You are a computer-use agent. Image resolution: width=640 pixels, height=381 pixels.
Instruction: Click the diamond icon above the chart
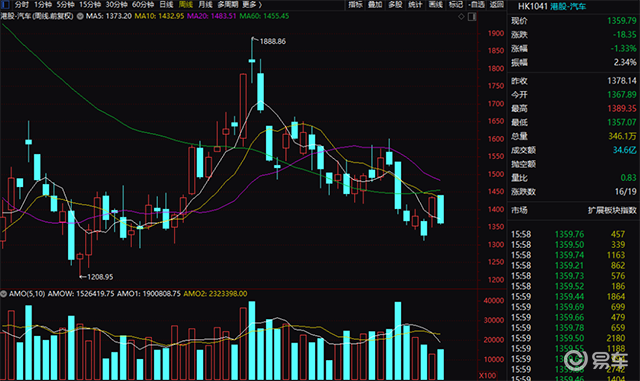click(461, 16)
